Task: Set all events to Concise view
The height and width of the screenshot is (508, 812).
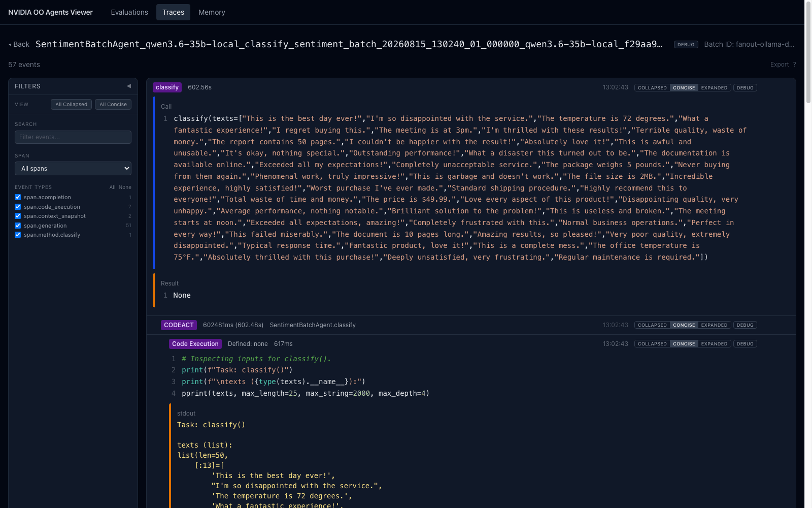Action: tap(113, 105)
